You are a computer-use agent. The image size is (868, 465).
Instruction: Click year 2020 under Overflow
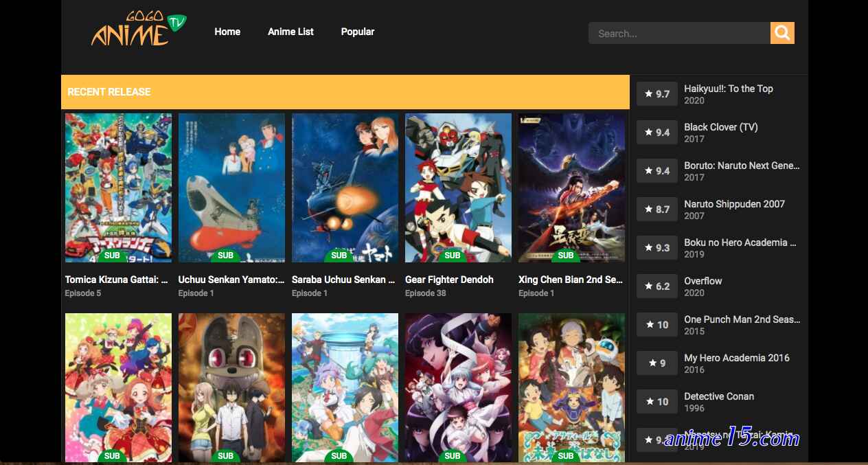[694, 293]
